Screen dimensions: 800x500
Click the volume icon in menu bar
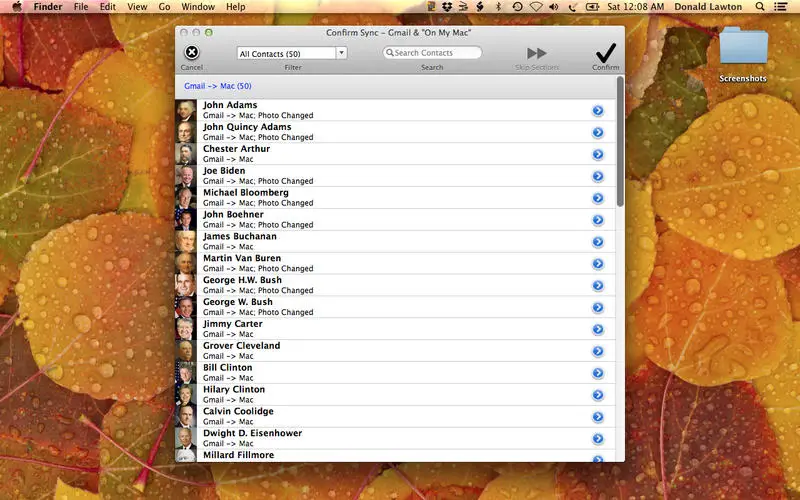click(554, 7)
